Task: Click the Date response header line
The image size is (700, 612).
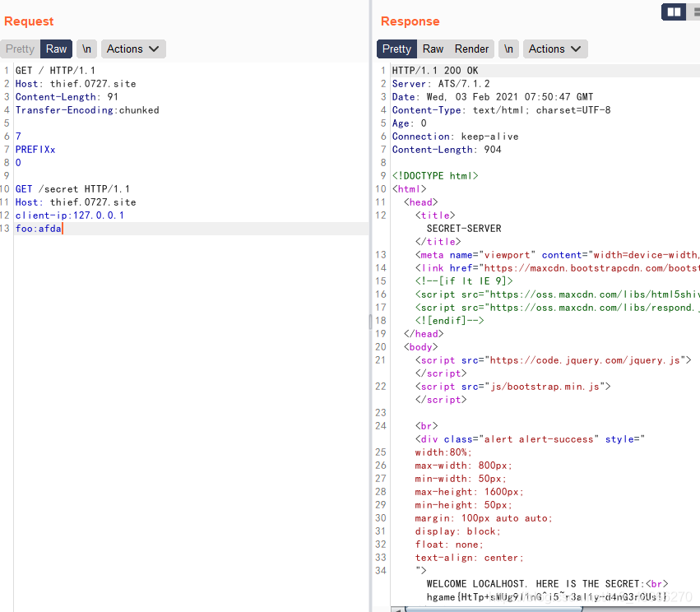Action: tap(493, 97)
